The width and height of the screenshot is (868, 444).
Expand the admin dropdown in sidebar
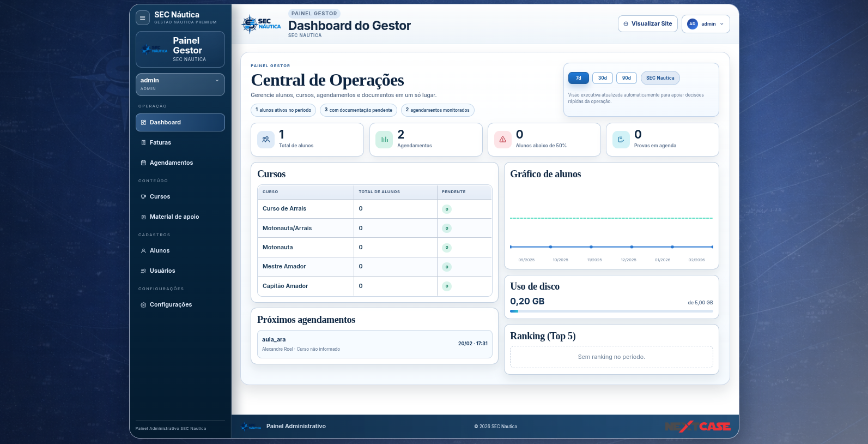[180, 85]
